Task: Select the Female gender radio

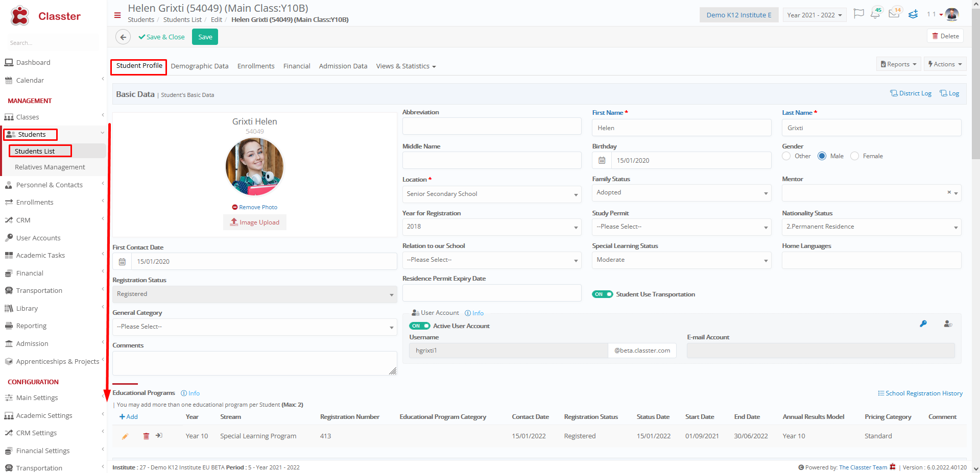Action: coord(855,156)
